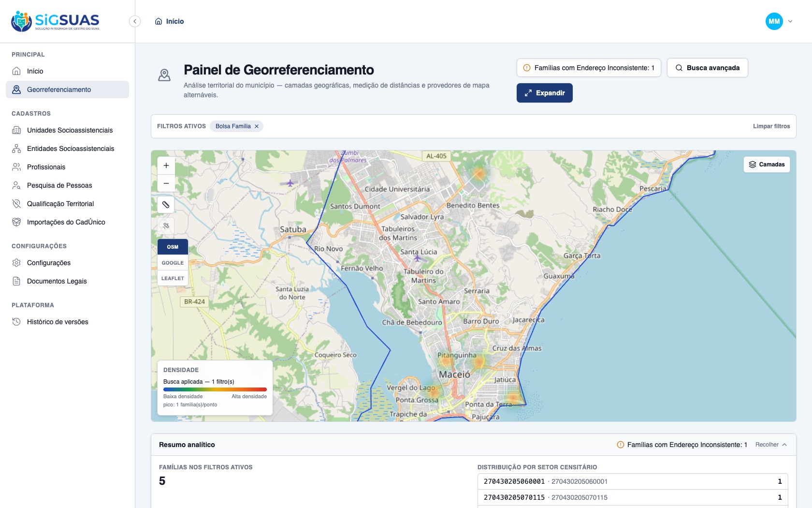Screen dimensions: 812x508
Task: Open the Início breadcrumb link
Action: 175,21
